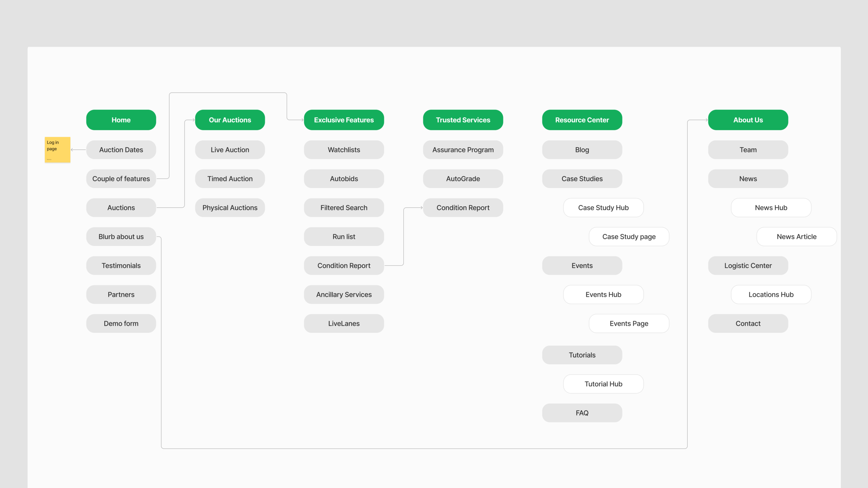The height and width of the screenshot is (488, 868).
Task: Select Condition Report under Exclusive Features
Action: coord(344,266)
